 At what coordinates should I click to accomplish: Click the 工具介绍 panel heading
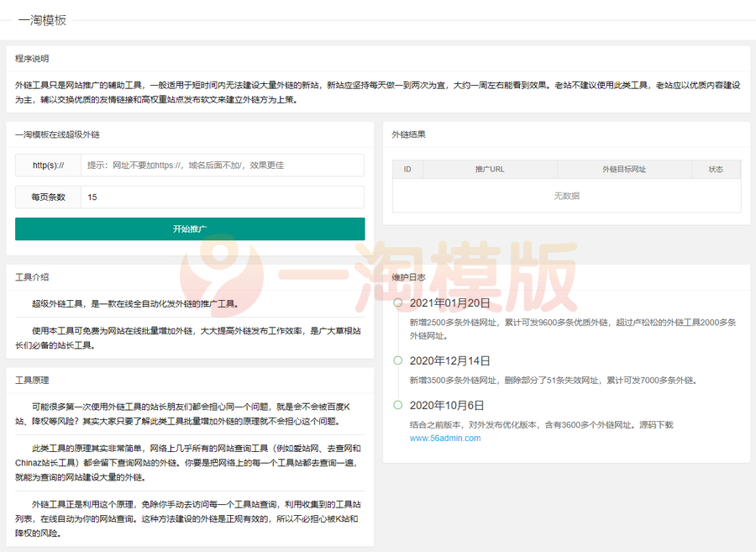coord(32,277)
